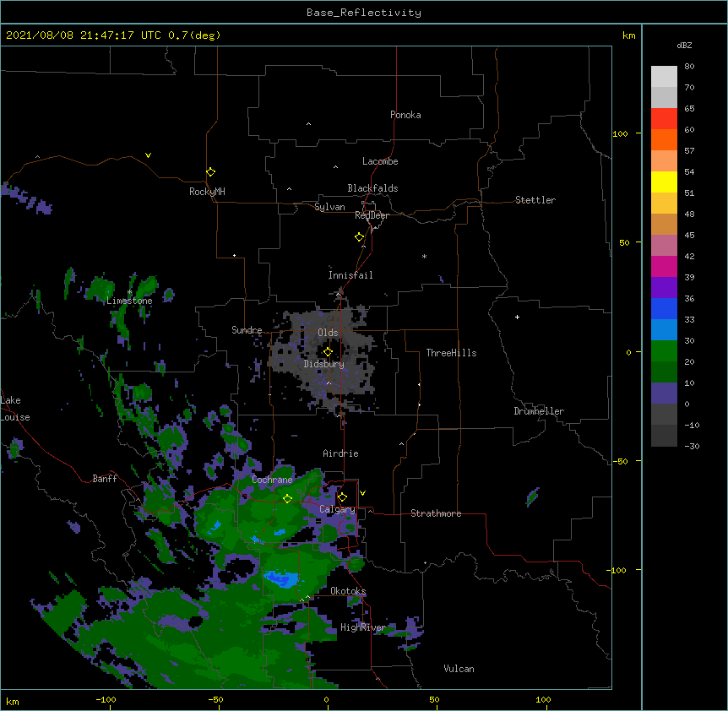This screenshot has width=728, height=711.
Task: Click the 100 tick on right km axis
Action: pyautogui.click(x=620, y=133)
